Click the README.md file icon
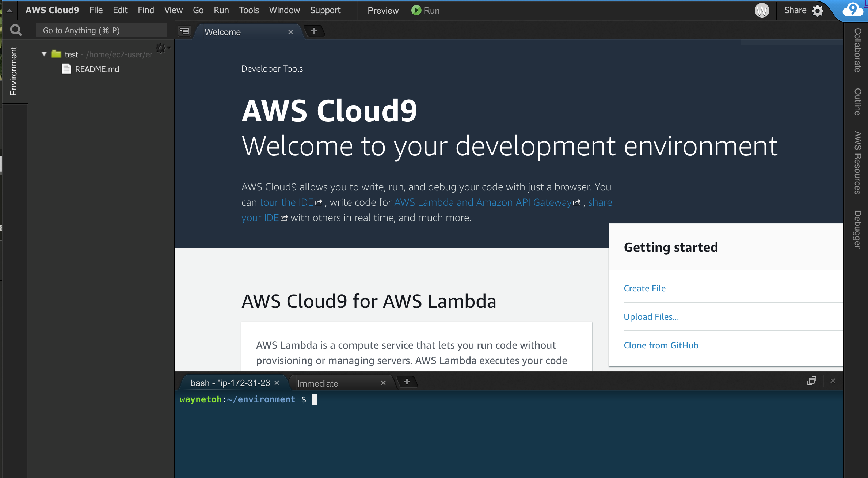This screenshot has width=868, height=478. coord(66,69)
